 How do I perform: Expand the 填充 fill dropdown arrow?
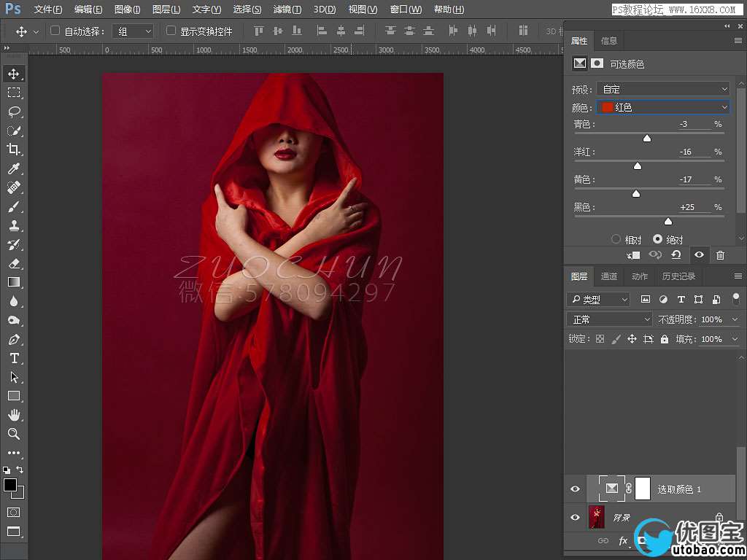pos(734,340)
